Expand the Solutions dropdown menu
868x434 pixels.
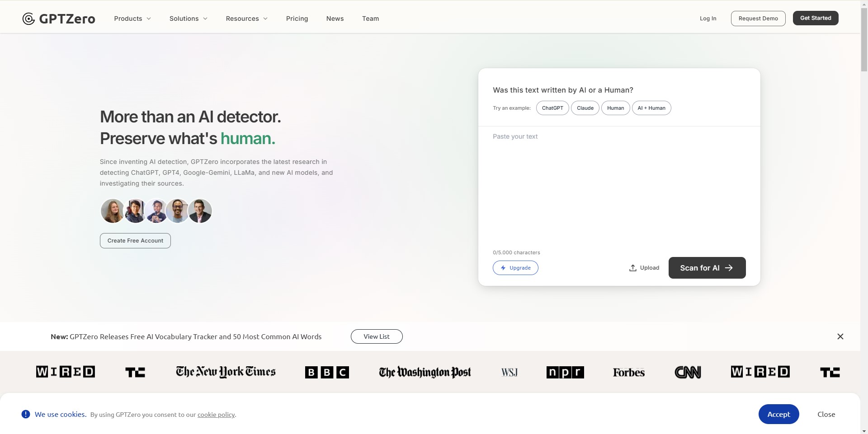pyautogui.click(x=188, y=19)
